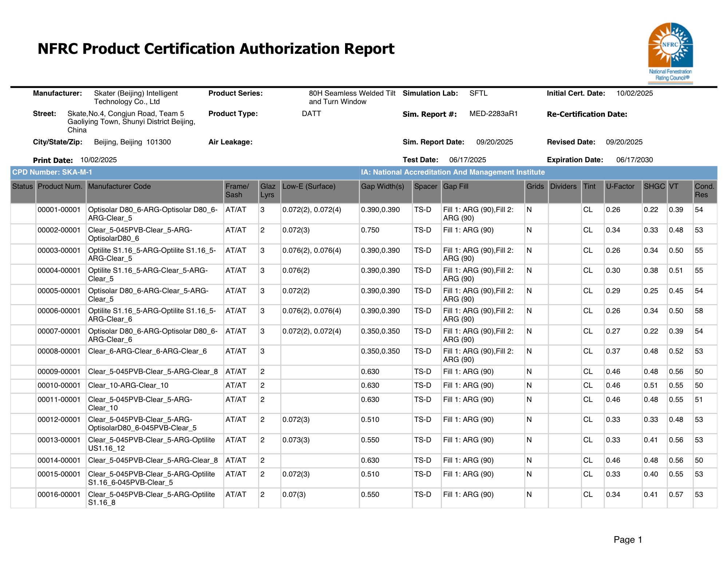728x562 pixels.
Task: Select product number '00016-00001'
Action: click(59, 495)
